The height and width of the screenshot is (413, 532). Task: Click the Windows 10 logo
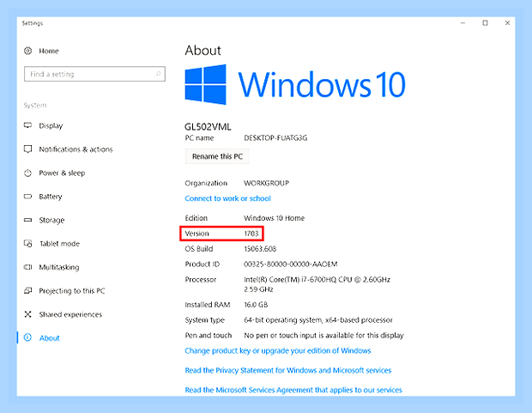point(206,84)
